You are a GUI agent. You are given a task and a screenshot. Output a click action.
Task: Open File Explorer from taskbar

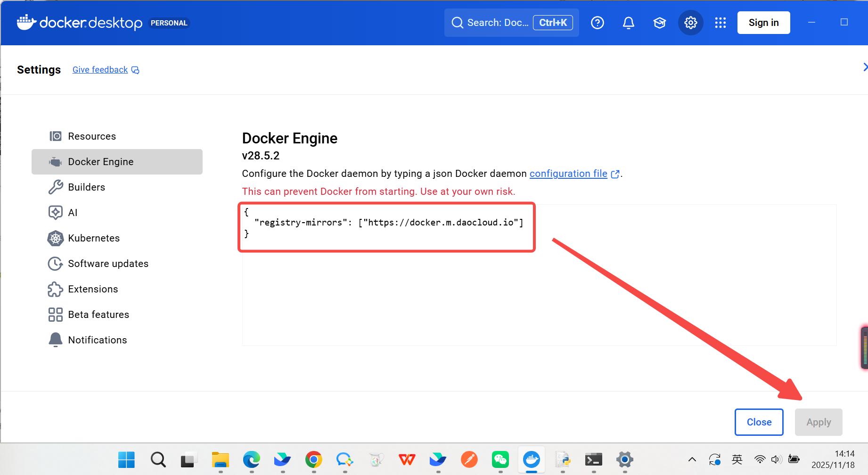tap(220, 459)
